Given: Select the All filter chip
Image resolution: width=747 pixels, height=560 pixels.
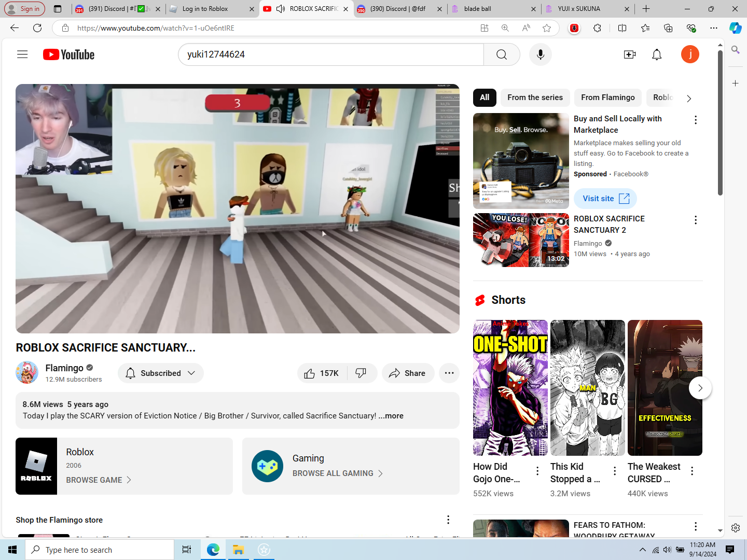Looking at the screenshot, I should tap(485, 97).
